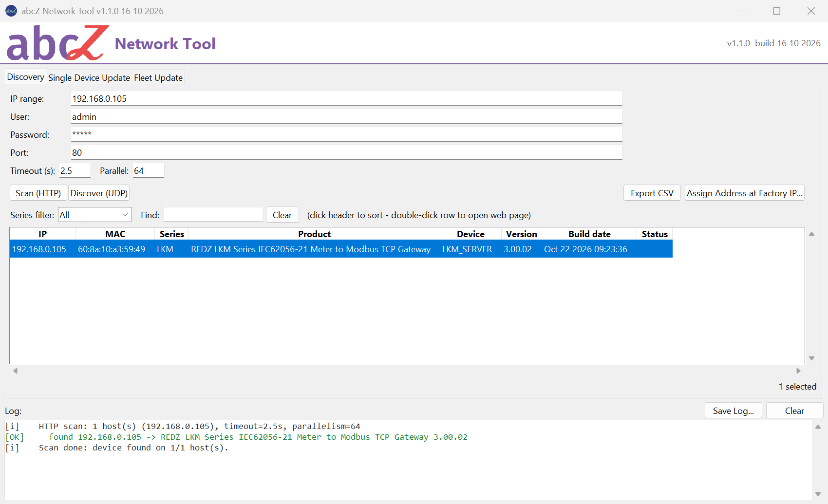Click the horizontal scroll-right arrow
This screenshot has height=504, width=828.
pos(798,371)
